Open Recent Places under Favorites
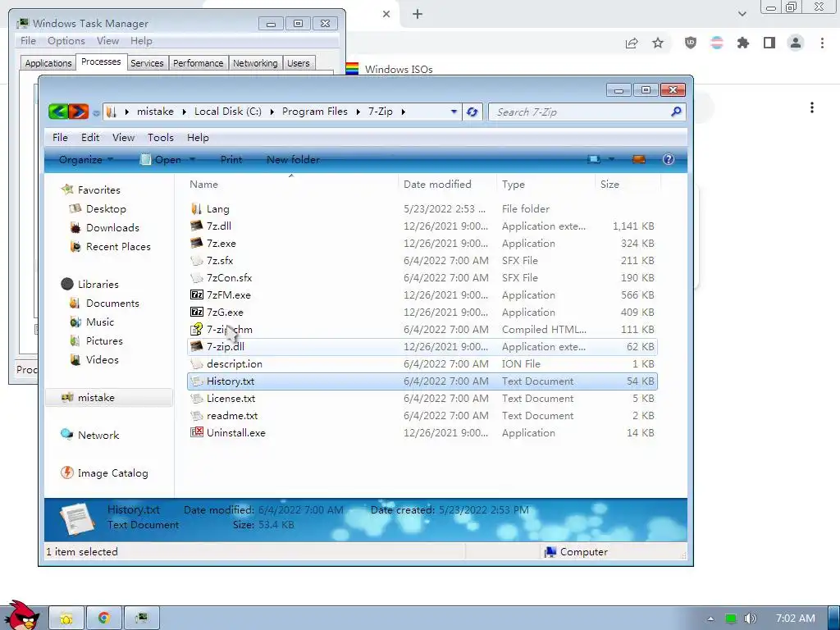 (118, 246)
